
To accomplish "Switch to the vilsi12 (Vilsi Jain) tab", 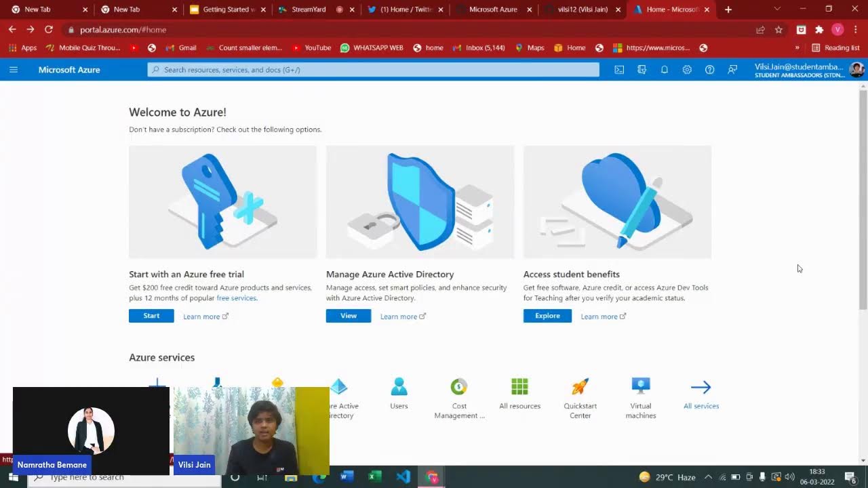I will (x=583, y=9).
